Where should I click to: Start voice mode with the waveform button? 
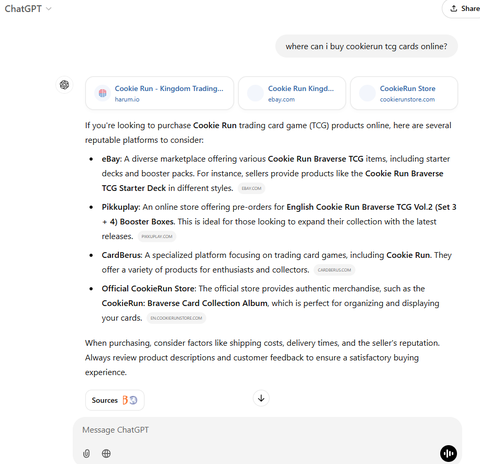click(x=449, y=453)
